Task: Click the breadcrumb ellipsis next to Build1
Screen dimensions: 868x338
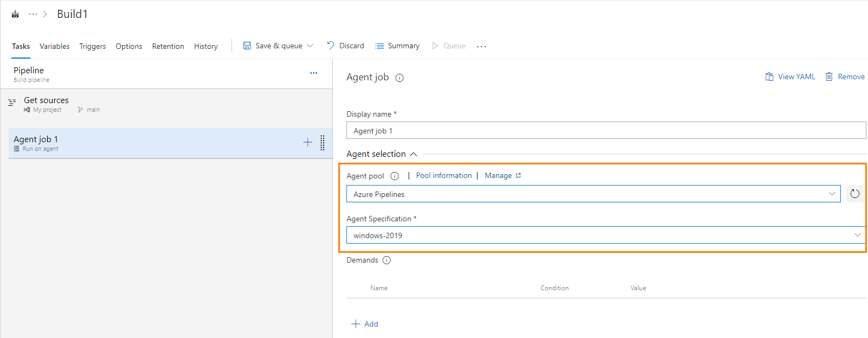Action: point(33,14)
